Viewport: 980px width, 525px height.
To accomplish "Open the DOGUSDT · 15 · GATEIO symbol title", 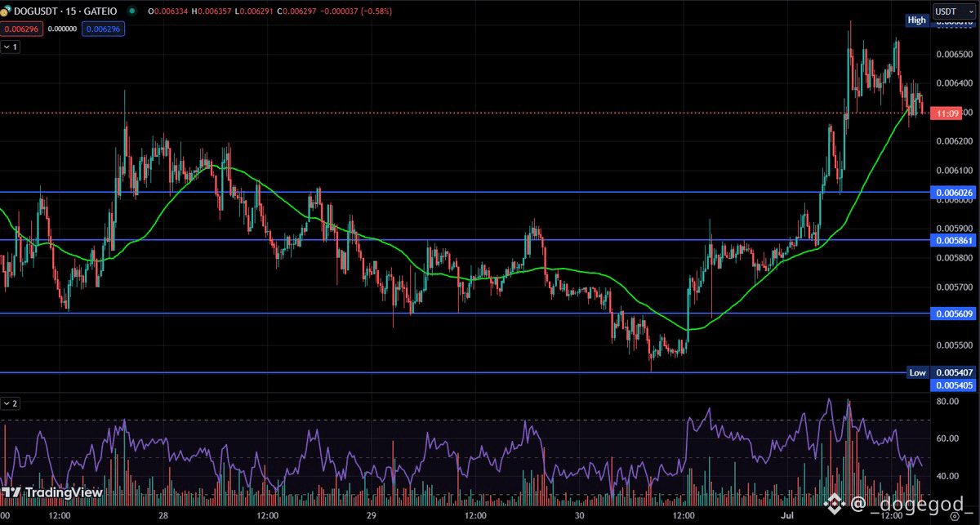I will tap(64, 11).
